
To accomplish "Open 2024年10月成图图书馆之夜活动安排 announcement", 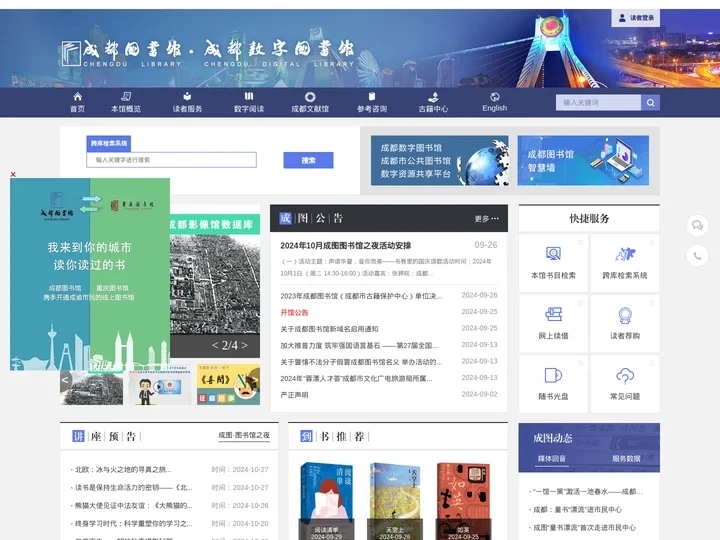I will 345,245.
